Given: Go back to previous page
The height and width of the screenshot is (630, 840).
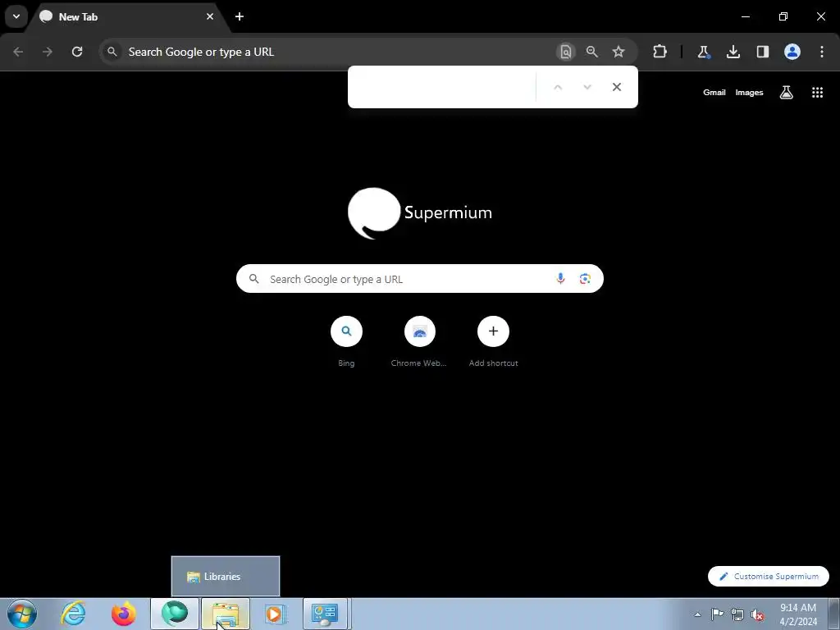Looking at the screenshot, I should [x=18, y=52].
